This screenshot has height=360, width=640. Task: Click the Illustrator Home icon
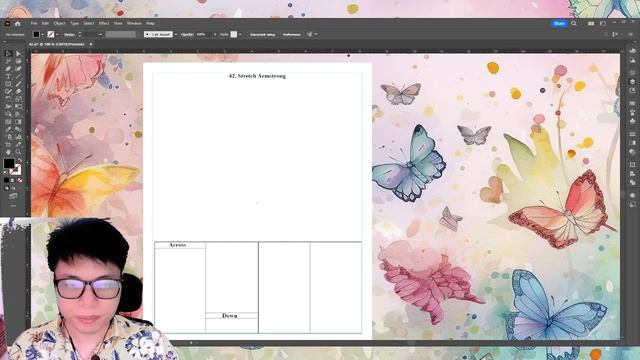(18, 24)
